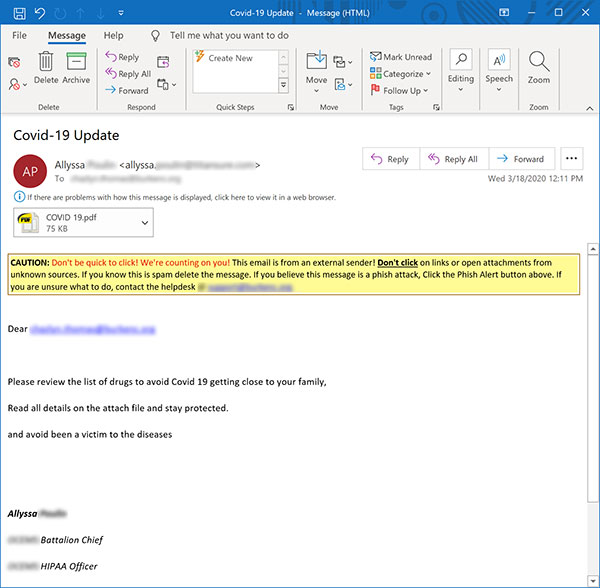600x588 pixels.
Task: Click the Ribbon Display Options icon
Action: [x=504, y=13]
